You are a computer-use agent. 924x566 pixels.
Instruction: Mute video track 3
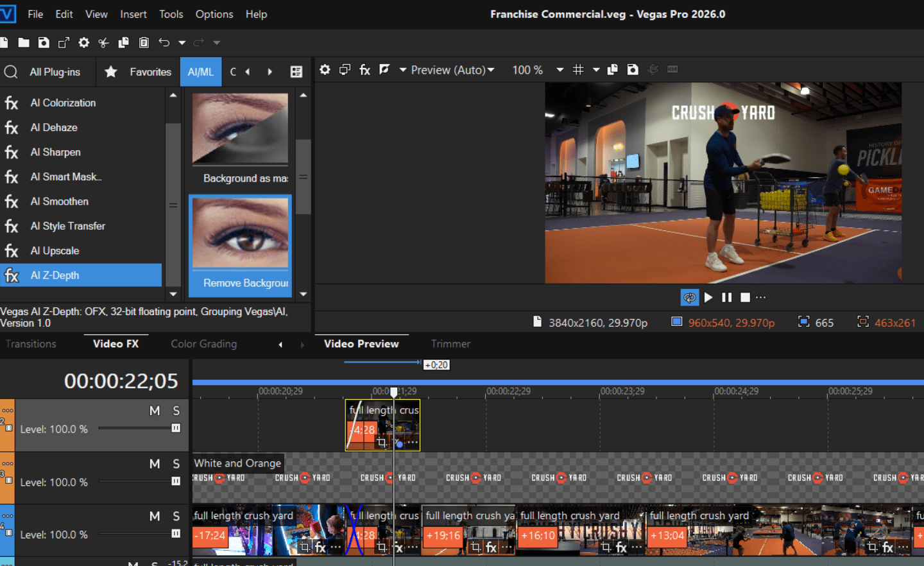pyautogui.click(x=155, y=463)
